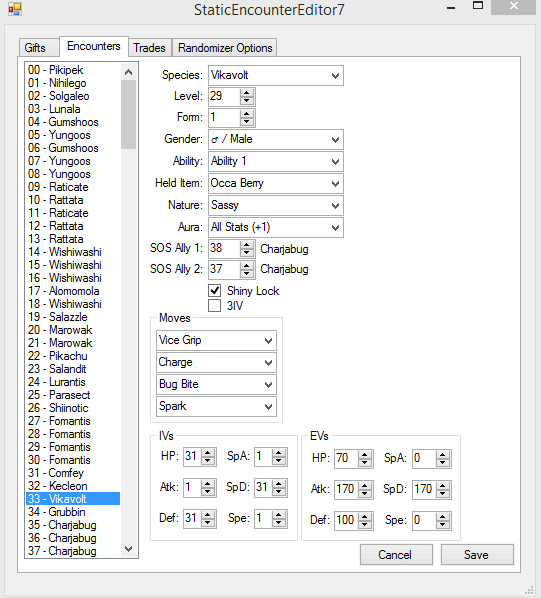Open the Species dropdown showing Vikavolt
Screen dimensions: 541x598
pos(276,75)
